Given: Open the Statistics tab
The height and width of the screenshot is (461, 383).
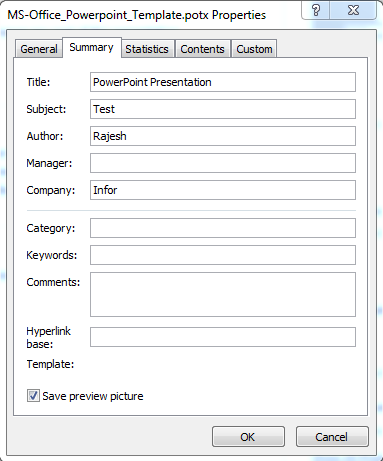Looking at the screenshot, I should pyautogui.click(x=147, y=49).
